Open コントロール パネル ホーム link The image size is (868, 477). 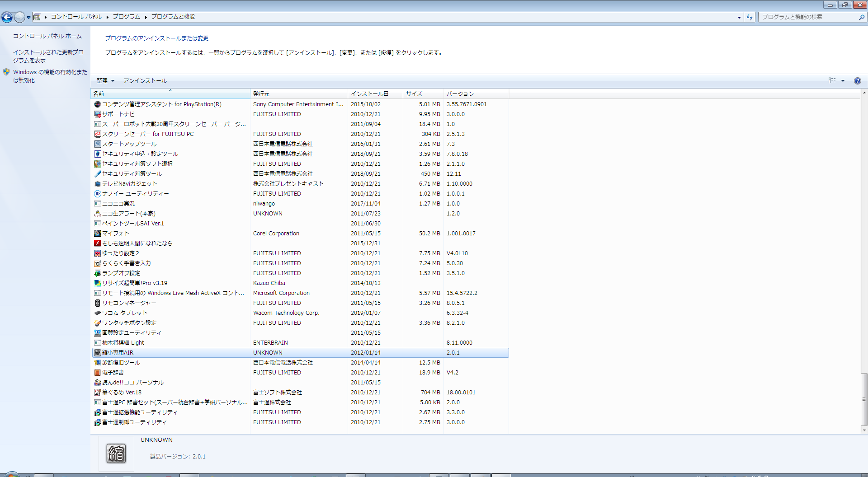[47, 36]
